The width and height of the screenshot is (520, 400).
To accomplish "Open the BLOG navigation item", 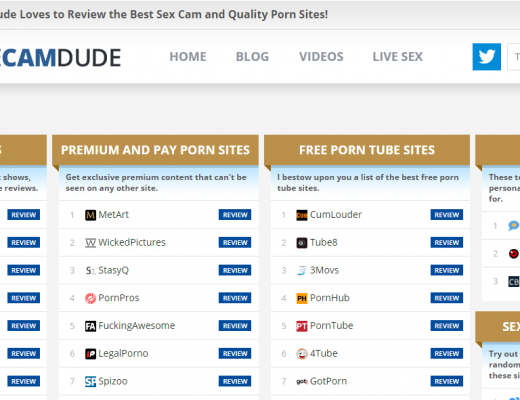I will [252, 57].
